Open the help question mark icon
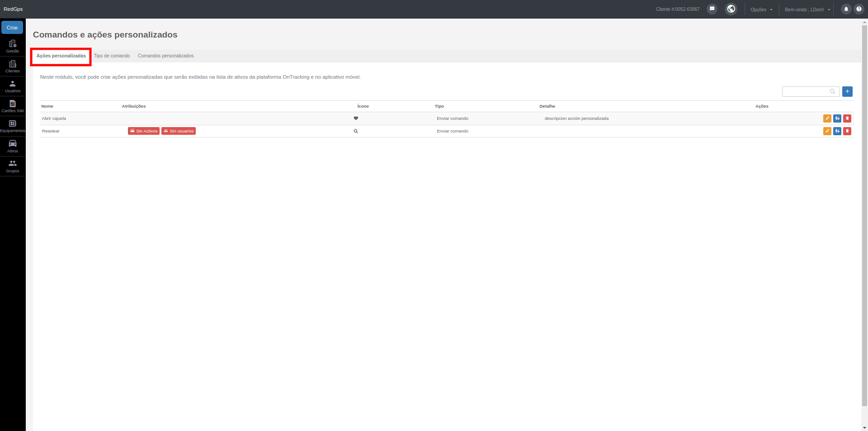 [859, 9]
